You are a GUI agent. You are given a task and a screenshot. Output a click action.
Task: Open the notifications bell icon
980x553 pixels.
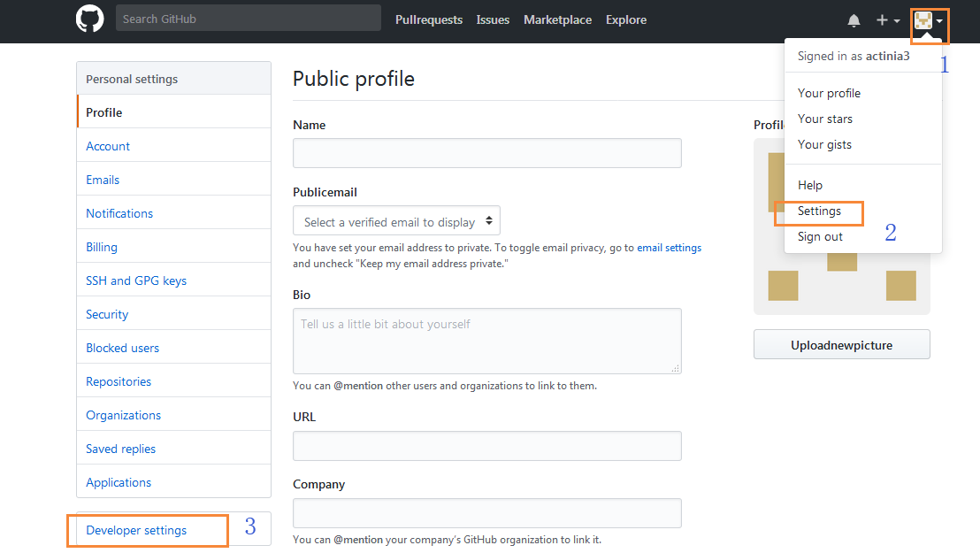[854, 20]
